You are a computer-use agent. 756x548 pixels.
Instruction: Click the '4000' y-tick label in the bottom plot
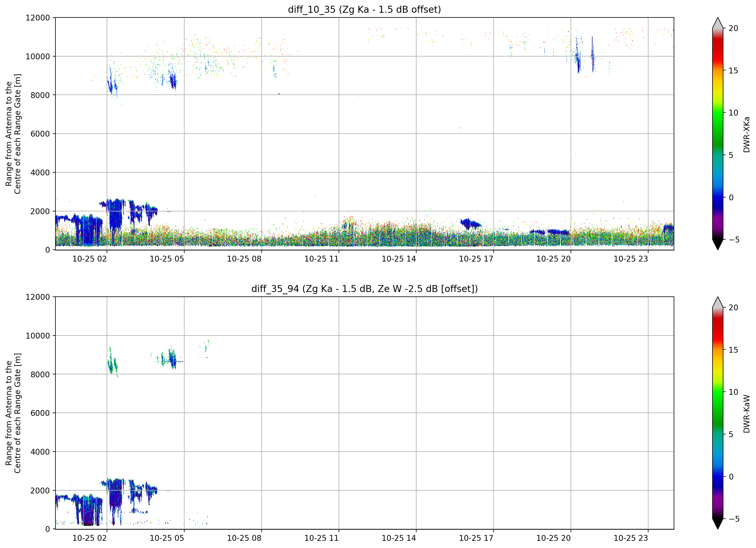[40, 452]
